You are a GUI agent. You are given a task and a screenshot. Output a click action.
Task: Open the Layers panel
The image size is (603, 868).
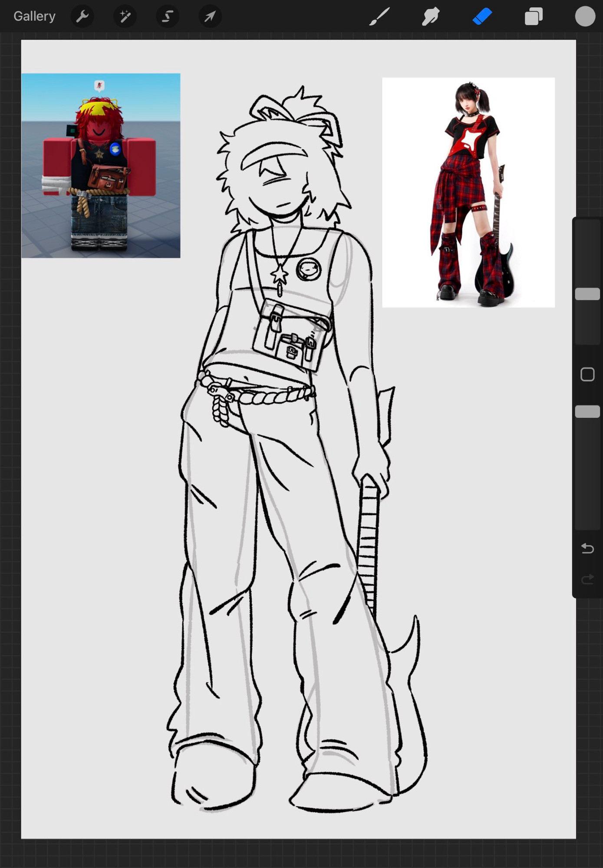click(x=534, y=16)
